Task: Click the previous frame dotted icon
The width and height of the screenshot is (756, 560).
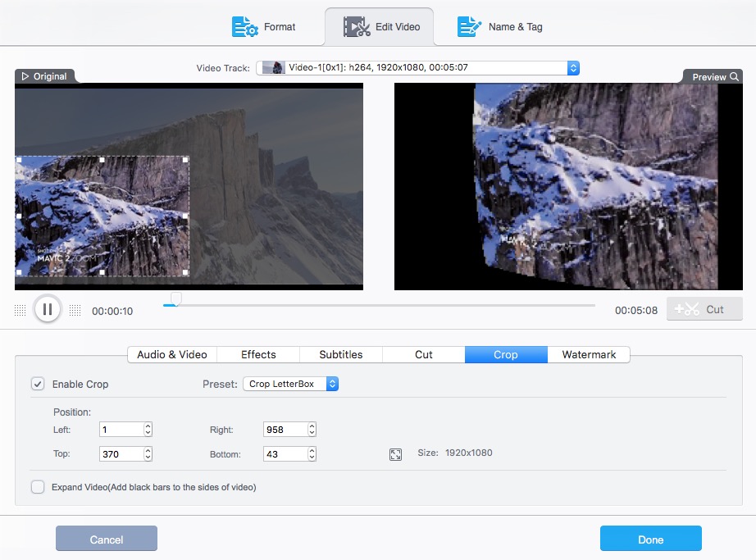Action: 20,310
